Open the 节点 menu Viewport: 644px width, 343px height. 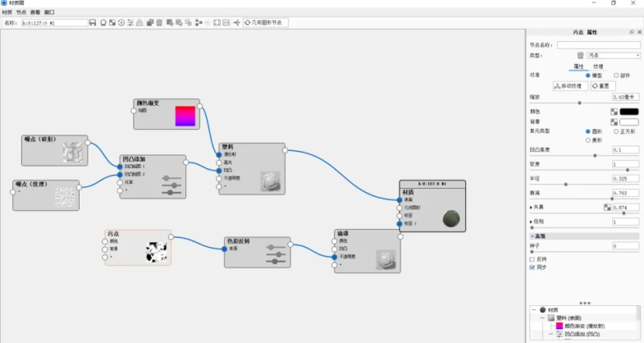coord(21,13)
